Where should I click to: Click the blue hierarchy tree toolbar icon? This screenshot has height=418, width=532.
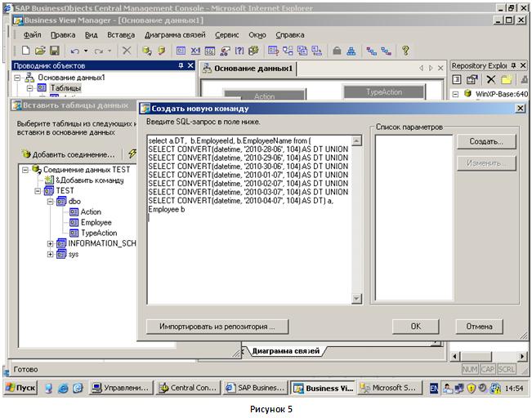coord(351,51)
